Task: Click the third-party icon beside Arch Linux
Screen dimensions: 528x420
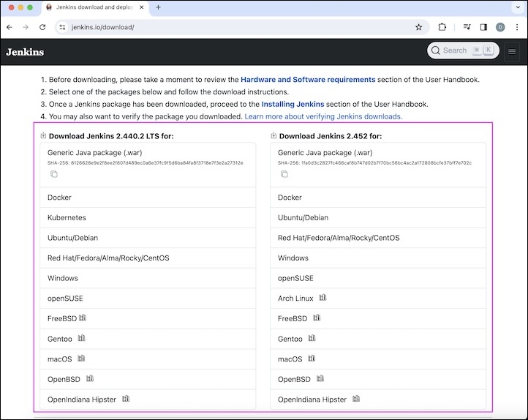Action: pyautogui.click(x=323, y=298)
